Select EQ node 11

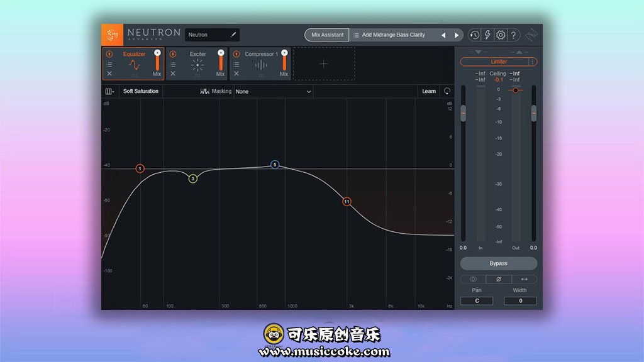pos(347,202)
